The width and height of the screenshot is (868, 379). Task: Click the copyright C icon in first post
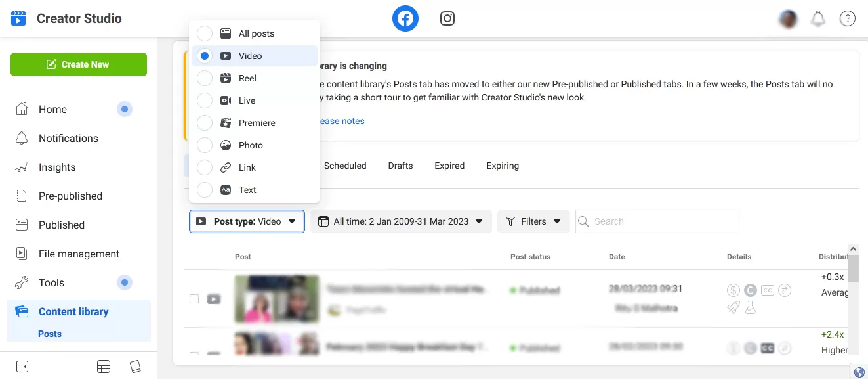pos(751,290)
